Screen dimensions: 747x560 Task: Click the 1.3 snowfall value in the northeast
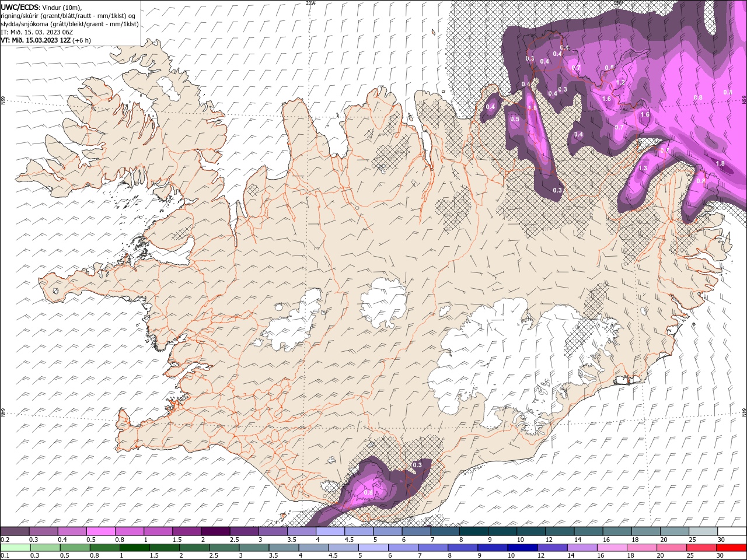point(643,168)
